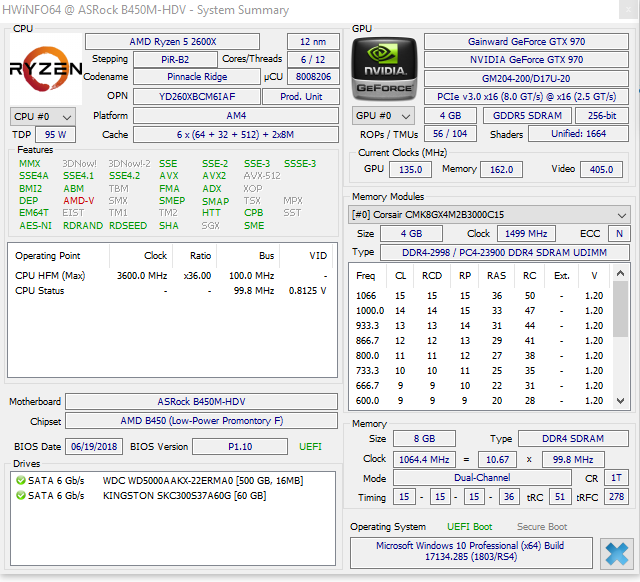Click the GM204-200/D17U-20 field
The width and height of the screenshot is (640, 582).
point(526,78)
